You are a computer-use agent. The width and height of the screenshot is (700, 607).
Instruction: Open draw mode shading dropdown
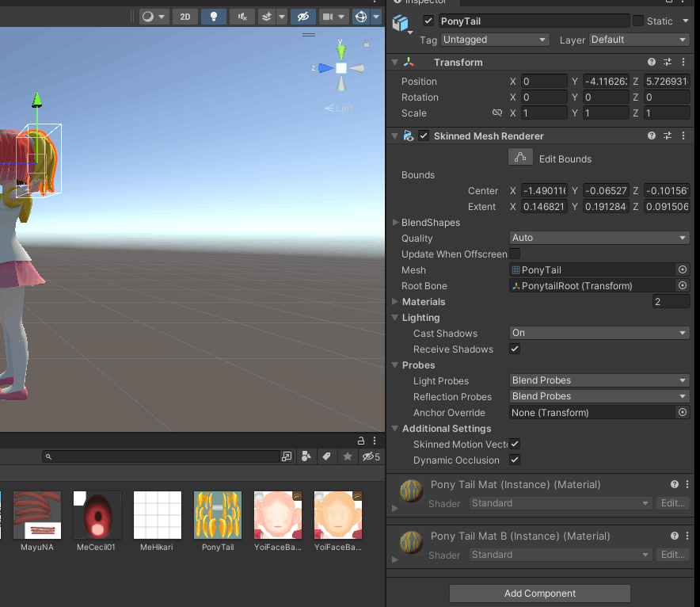click(153, 17)
